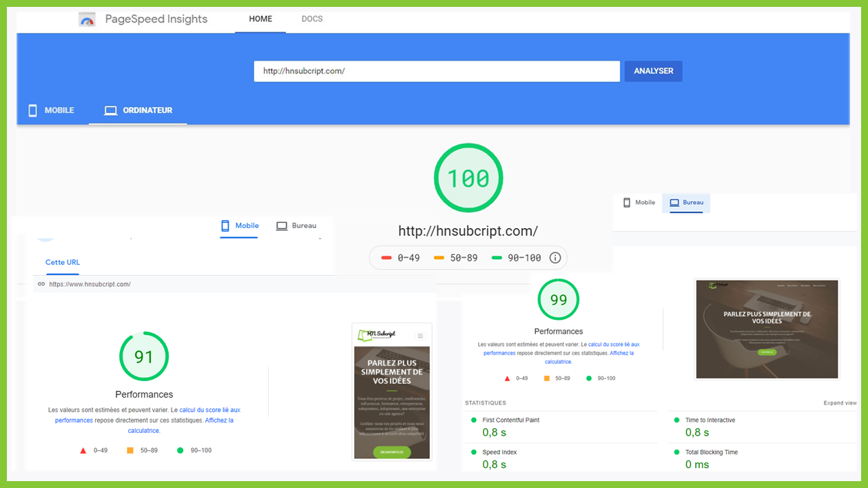
Task: Click the "Speed Index" metric label
Action: point(499,452)
